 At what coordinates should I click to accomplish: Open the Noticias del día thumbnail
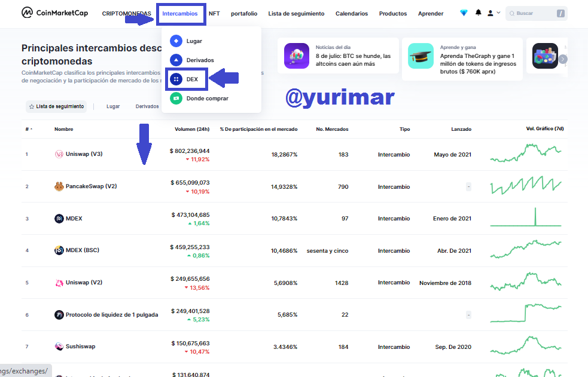point(297,56)
